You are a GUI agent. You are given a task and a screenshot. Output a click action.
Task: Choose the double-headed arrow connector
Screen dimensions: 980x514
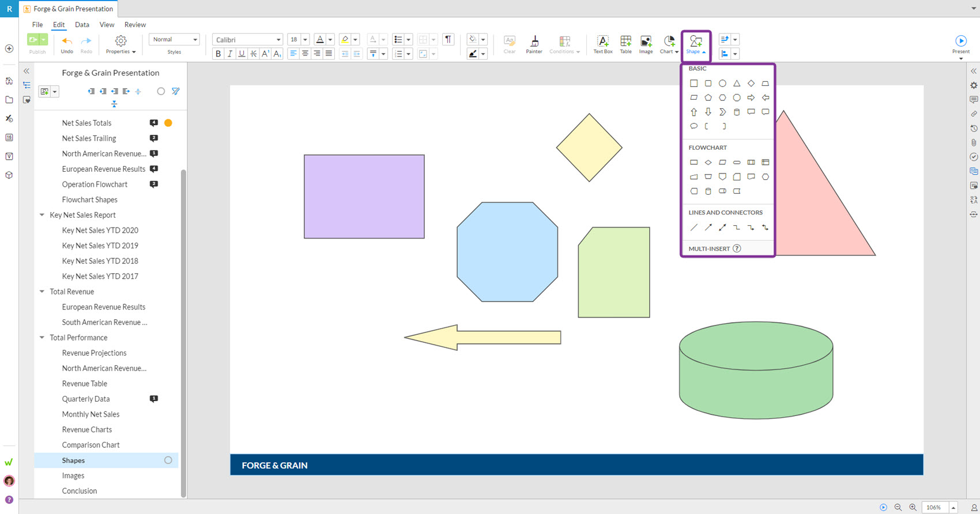pyautogui.click(x=722, y=228)
